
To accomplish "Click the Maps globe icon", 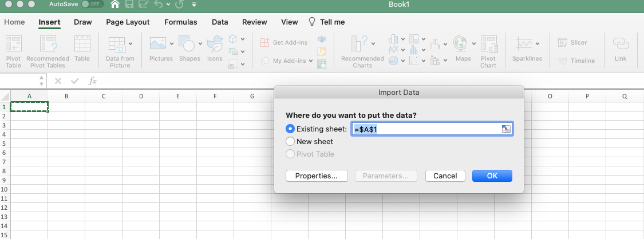I will tap(461, 43).
